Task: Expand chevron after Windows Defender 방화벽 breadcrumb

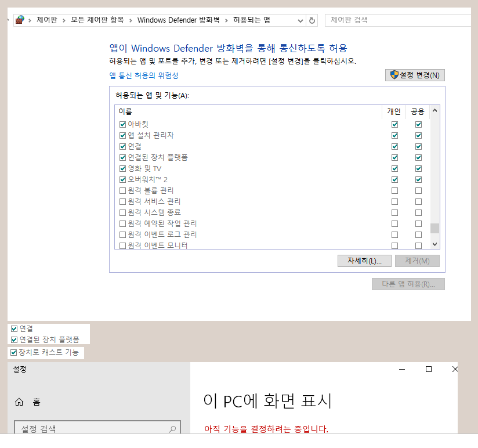Action: click(226, 20)
